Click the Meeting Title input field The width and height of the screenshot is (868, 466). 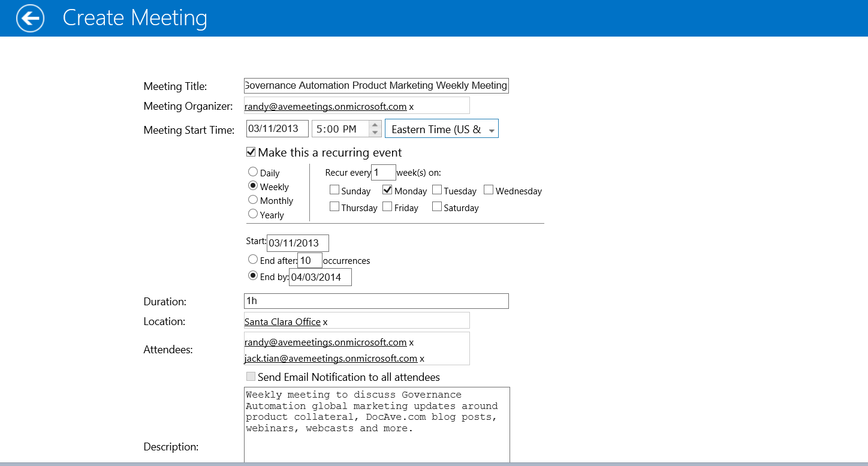pos(376,85)
